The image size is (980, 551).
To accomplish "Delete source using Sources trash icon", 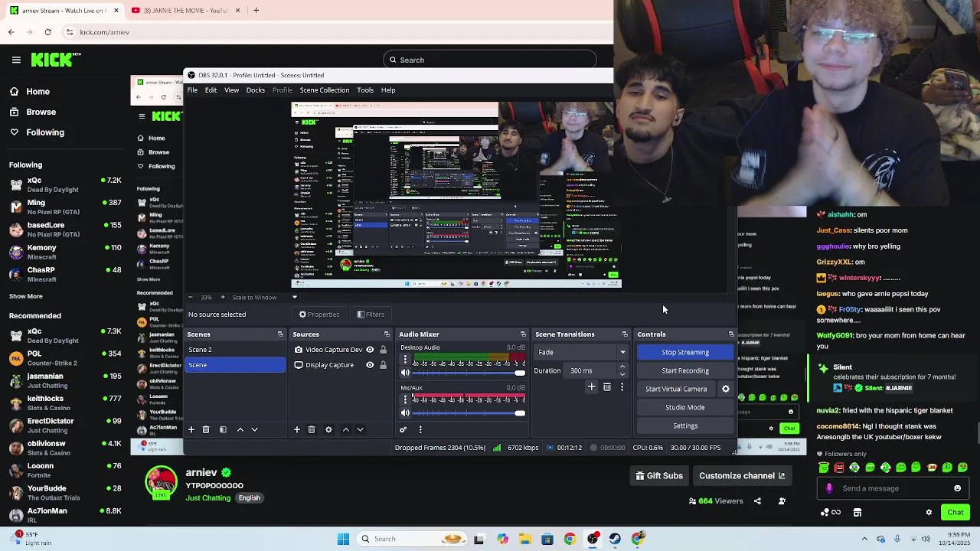I will 312,430.
